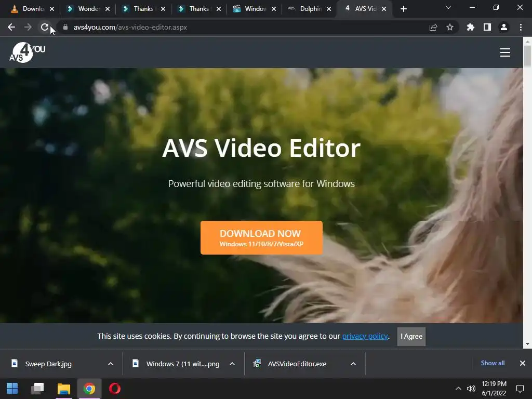Click the page vertical scrollbar thumb

527,56
